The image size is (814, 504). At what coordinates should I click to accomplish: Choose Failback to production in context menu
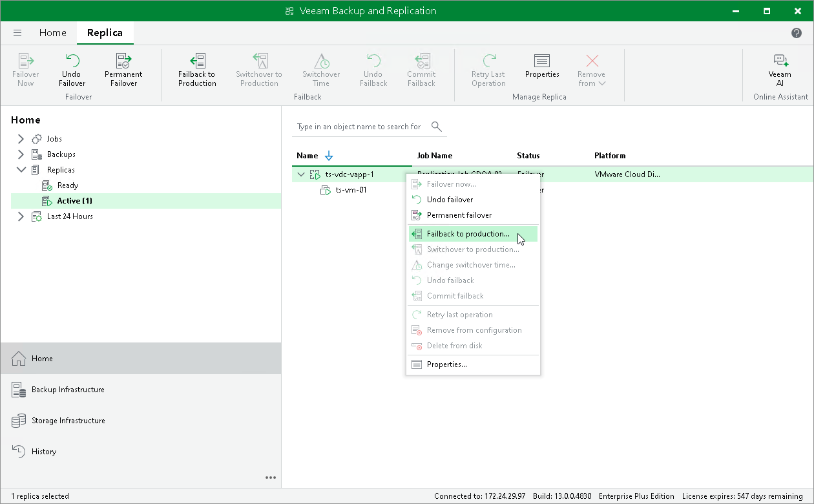pos(473,234)
